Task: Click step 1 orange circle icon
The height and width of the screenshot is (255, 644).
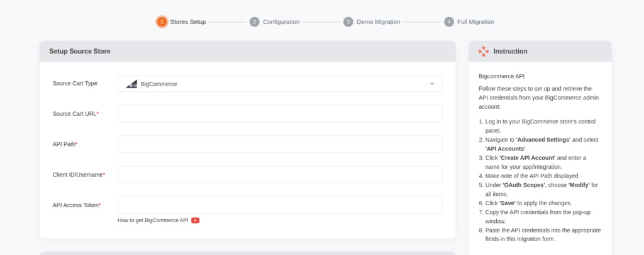Action: coord(162,22)
